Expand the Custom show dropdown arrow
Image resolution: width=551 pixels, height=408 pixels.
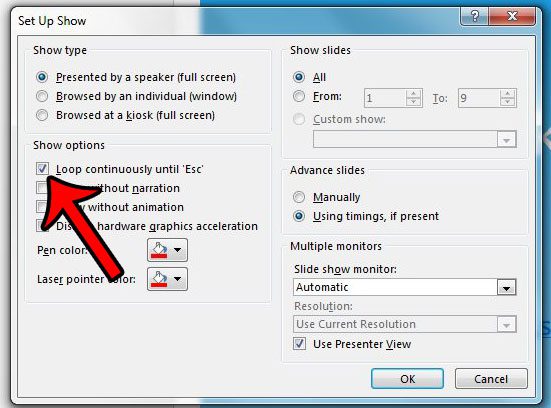[506, 140]
